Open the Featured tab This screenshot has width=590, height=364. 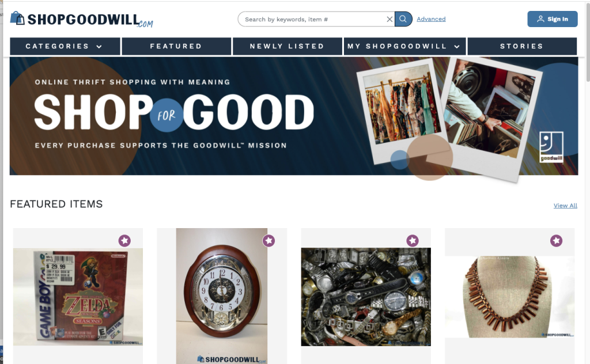pos(176,46)
